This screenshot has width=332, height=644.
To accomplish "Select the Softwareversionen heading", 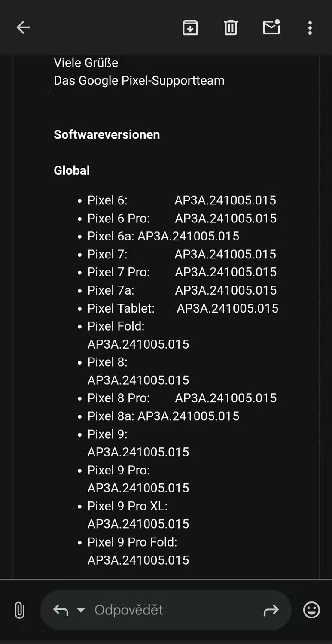I will tap(107, 134).
